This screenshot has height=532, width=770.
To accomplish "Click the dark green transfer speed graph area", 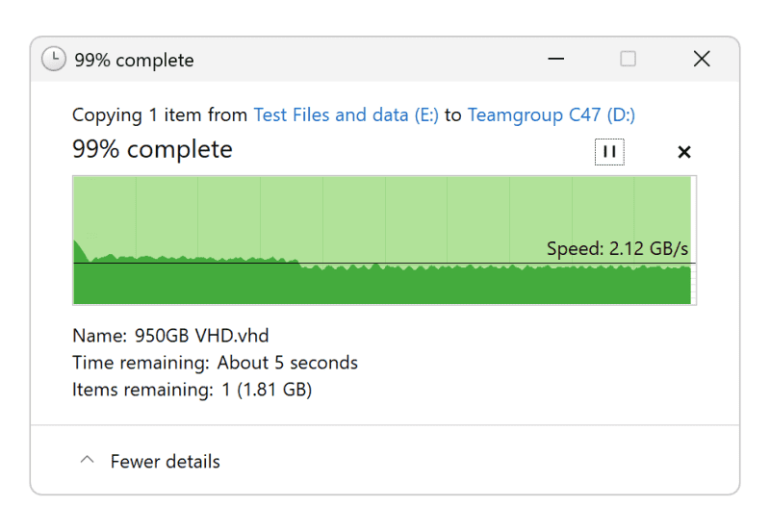I will [x=385, y=286].
